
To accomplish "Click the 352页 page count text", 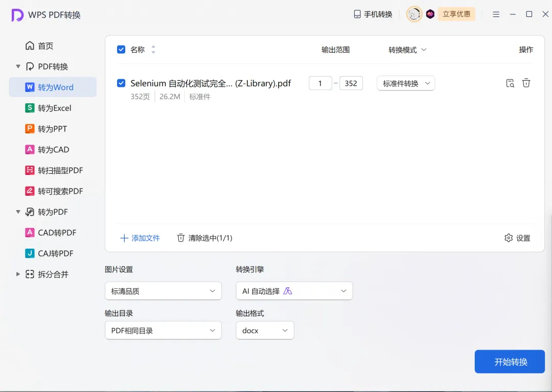I will click(140, 97).
